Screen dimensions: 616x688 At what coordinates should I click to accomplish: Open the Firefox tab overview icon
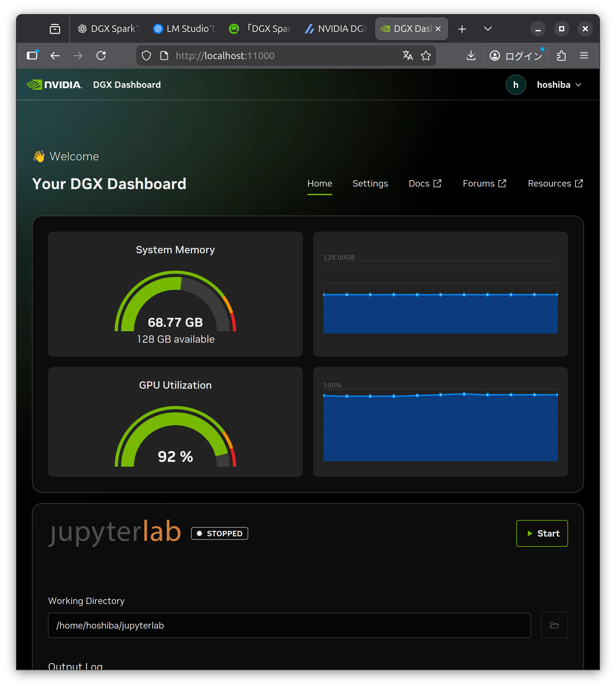[x=55, y=29]
